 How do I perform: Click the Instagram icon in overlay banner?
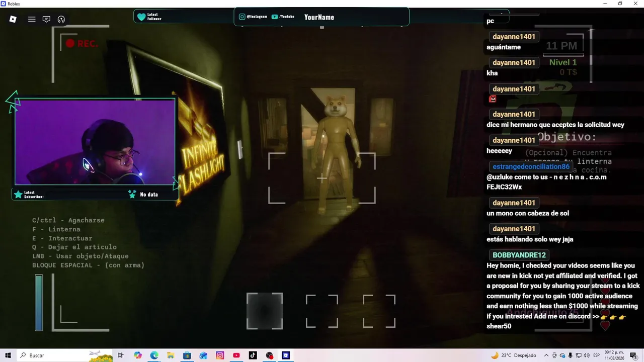pyautogui.click(x=242, y=17)
